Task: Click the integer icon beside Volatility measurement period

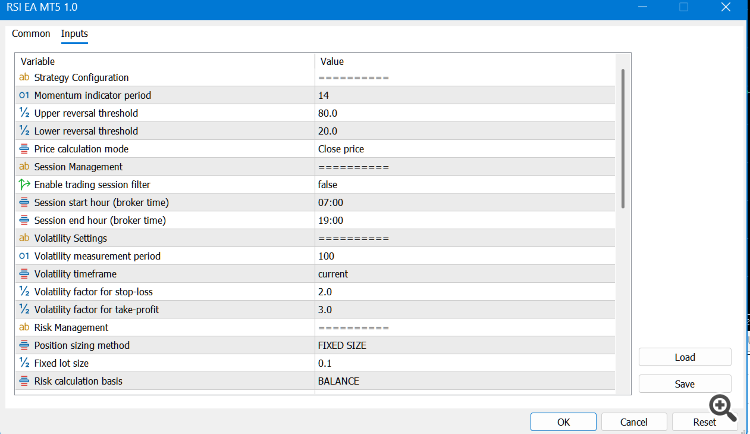Action: point(24,256)
